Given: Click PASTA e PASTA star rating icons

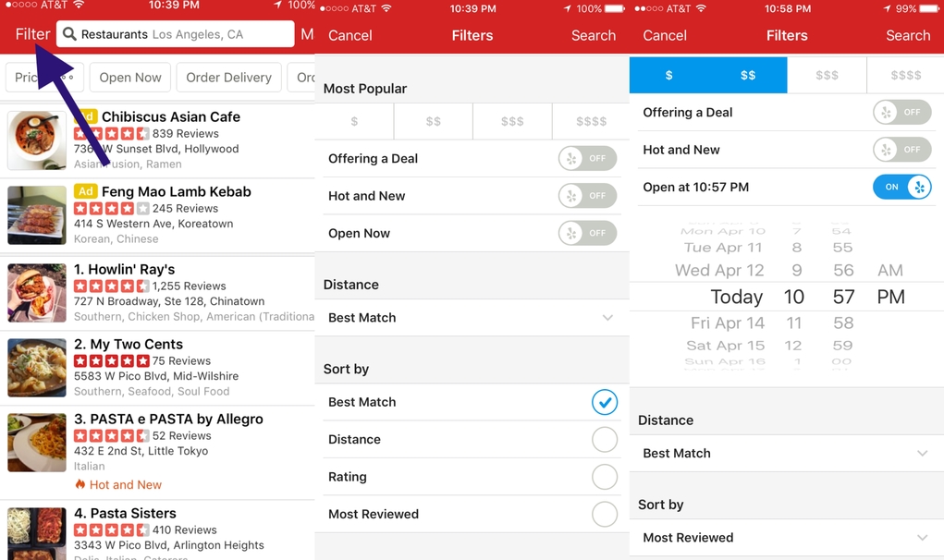Looking at the screenshot, I should pyautogui.click(x=111, y=435).
